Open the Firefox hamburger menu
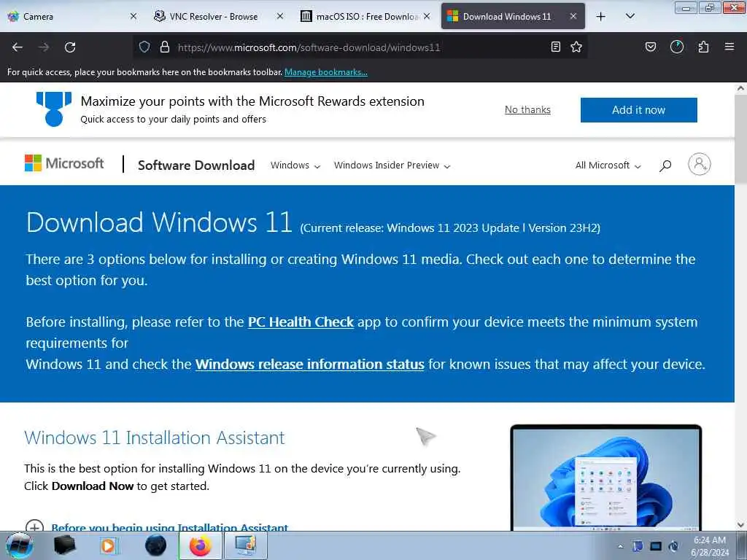The height and width of the screenshot is (560, 747). (x=729, y=47)
